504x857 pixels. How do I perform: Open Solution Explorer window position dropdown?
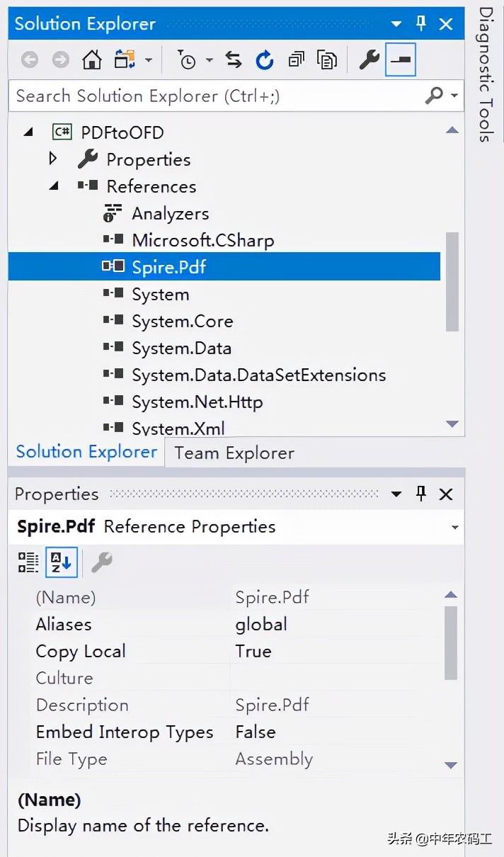pos(396,24)
